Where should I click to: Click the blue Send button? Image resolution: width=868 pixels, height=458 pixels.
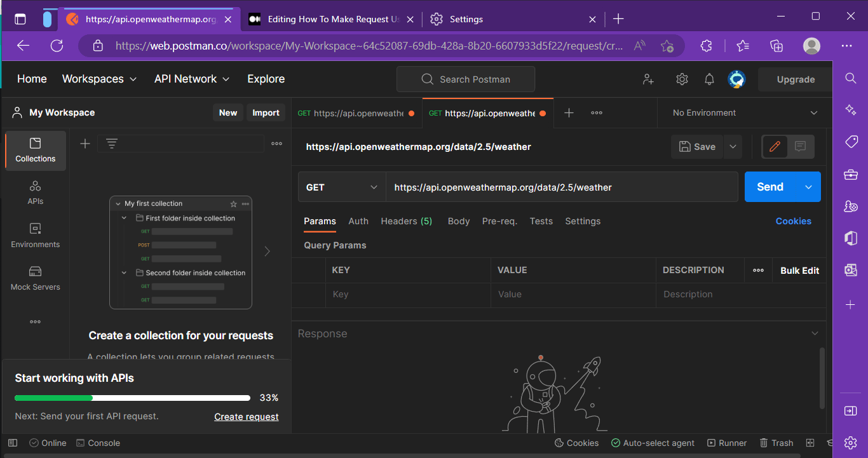click(x=770, y=187)
